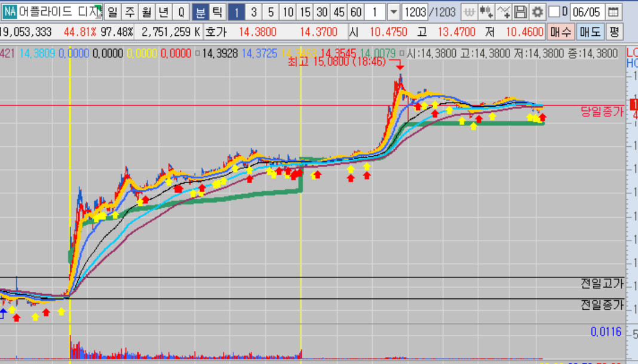Screen dimensions: 638x364
Task: Save chart with the floppy disk icon
Action: pyautogui.click(x=520, y=12)
